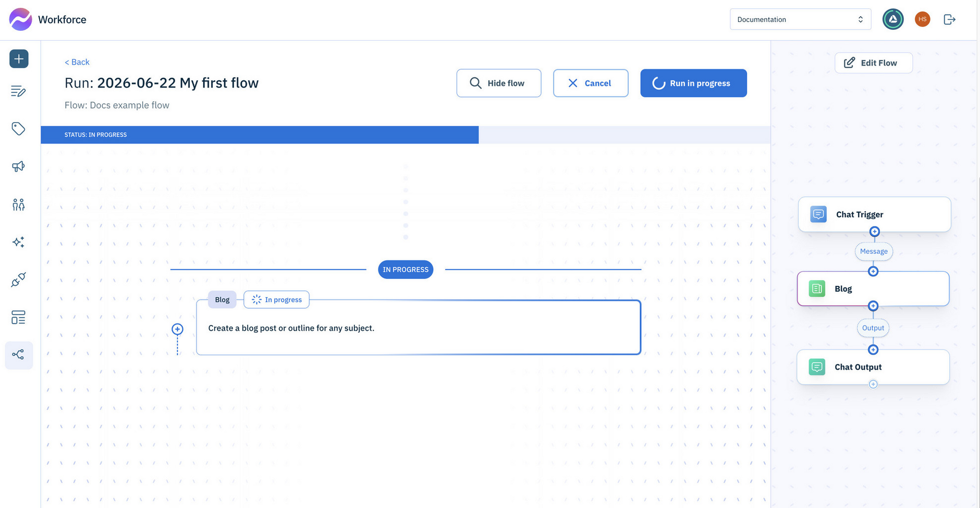Click plus connector under Blog node
980x508 pixels.
coord(873,306)
